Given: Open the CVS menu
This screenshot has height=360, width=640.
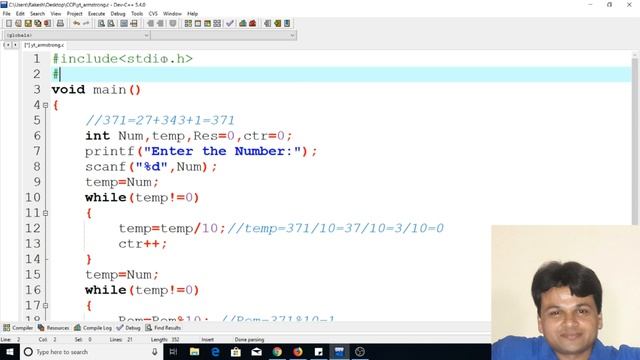Looking at the screenshot, I should (153, 13).
